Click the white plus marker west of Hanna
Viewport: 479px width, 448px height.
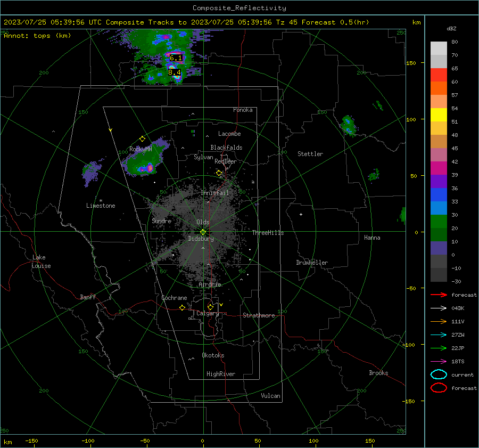(301, 214)
